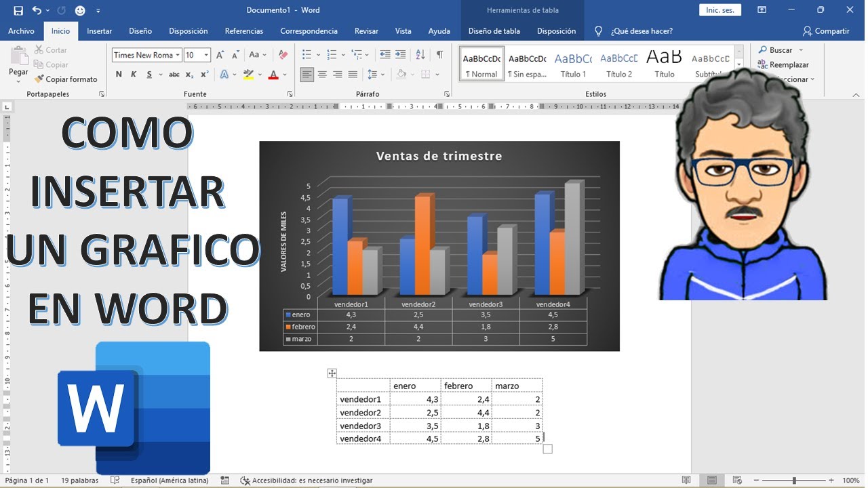Open the Times New Roman font dropdown

[x=178, y=56]
